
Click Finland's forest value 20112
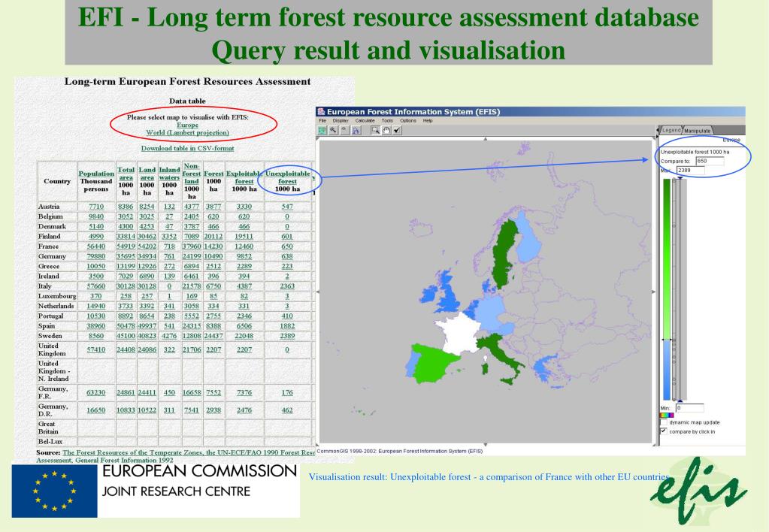point(213,237)
